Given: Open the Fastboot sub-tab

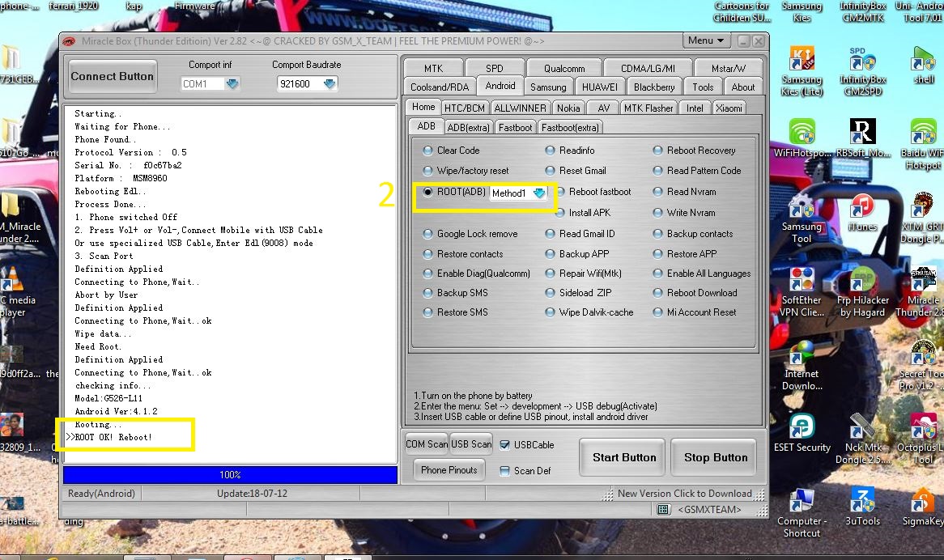Looking at the screenshot, I should (515, 128).
